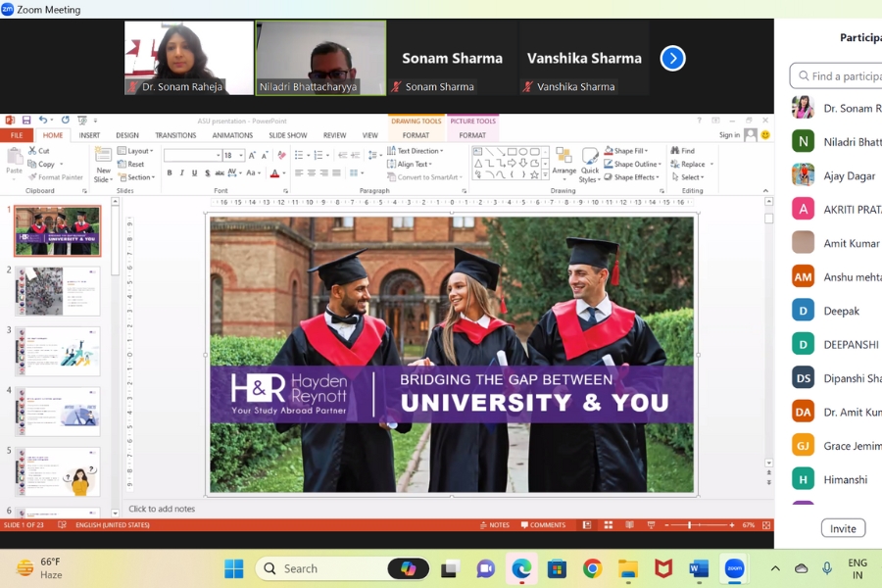Screen dimensions: 882x588
Task: Insert a New Slide
Action: pos(103,165)
